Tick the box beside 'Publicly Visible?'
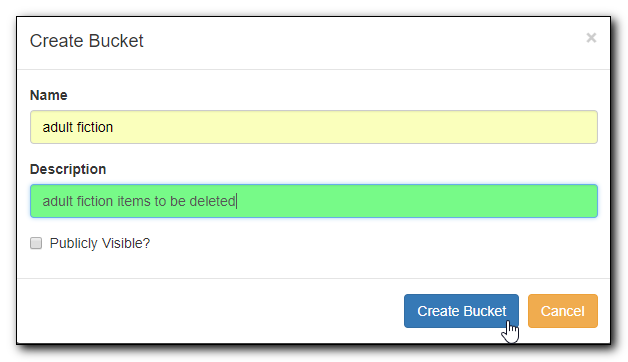 tap(36, 243)
